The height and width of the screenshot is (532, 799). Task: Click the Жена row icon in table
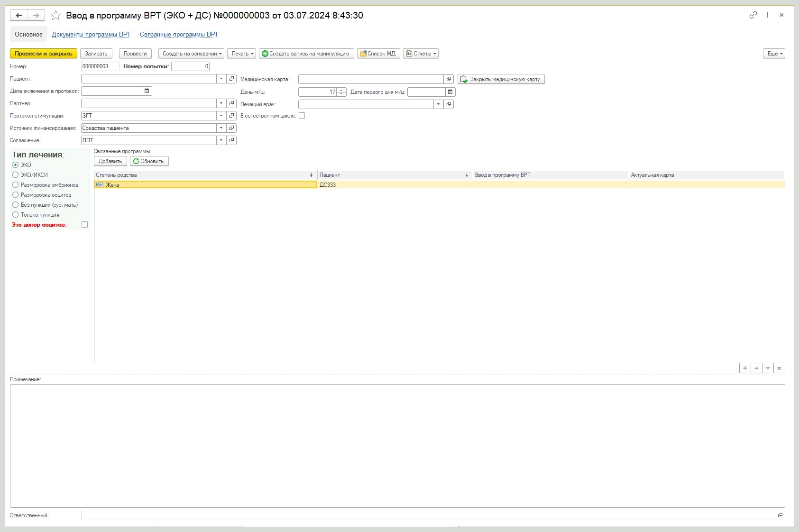[100, 184]
